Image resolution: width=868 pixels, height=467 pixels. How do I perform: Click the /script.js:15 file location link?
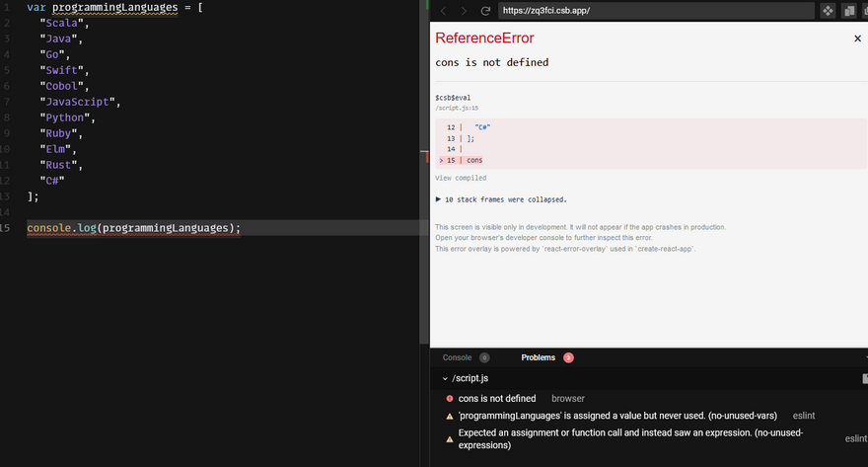457,108
